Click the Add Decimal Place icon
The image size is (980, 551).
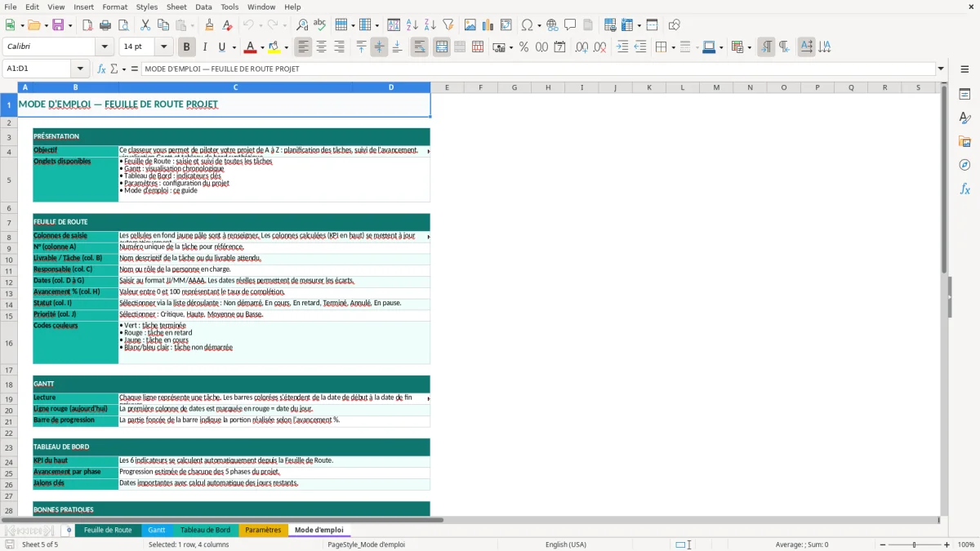click(x=581, y=47)
